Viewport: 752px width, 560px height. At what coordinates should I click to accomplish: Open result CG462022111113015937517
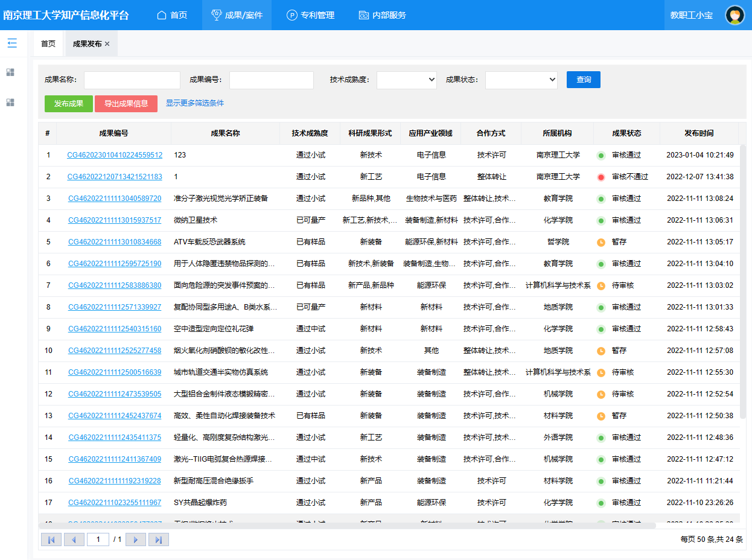point(115,220)
